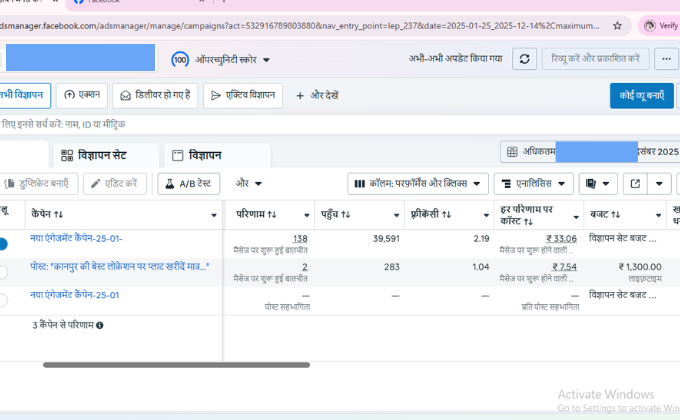Toggle the कानपुर plot post campaign switch
Image resolution: width=680 pixels, height=420 pixels.
3,271
